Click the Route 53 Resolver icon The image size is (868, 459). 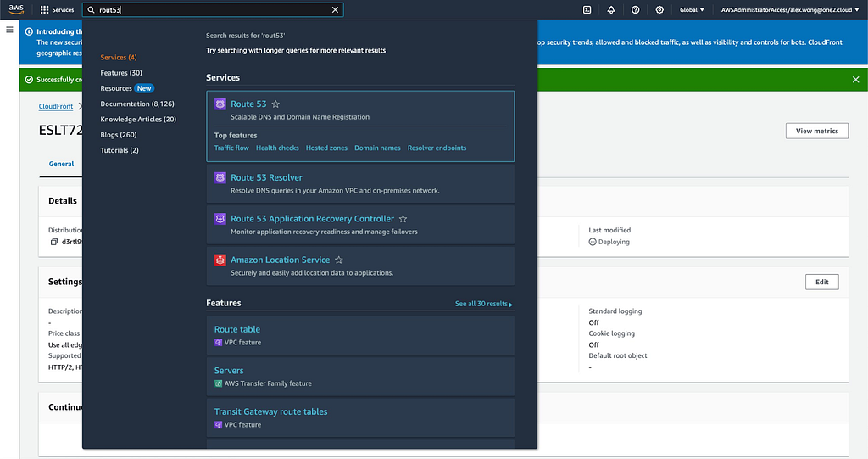coord(220,177)
